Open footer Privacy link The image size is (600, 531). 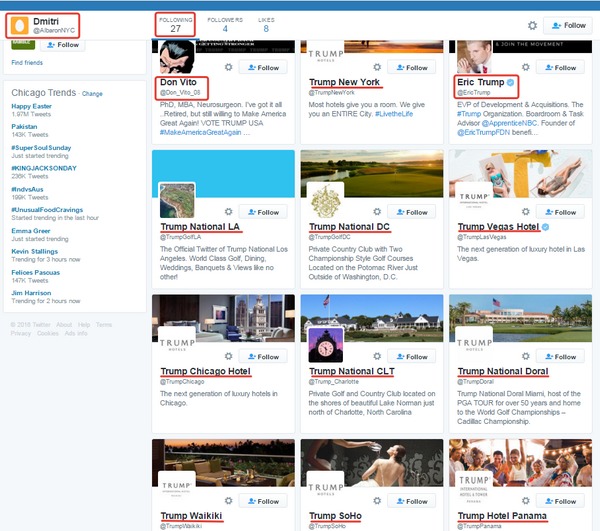coord(21,333)
